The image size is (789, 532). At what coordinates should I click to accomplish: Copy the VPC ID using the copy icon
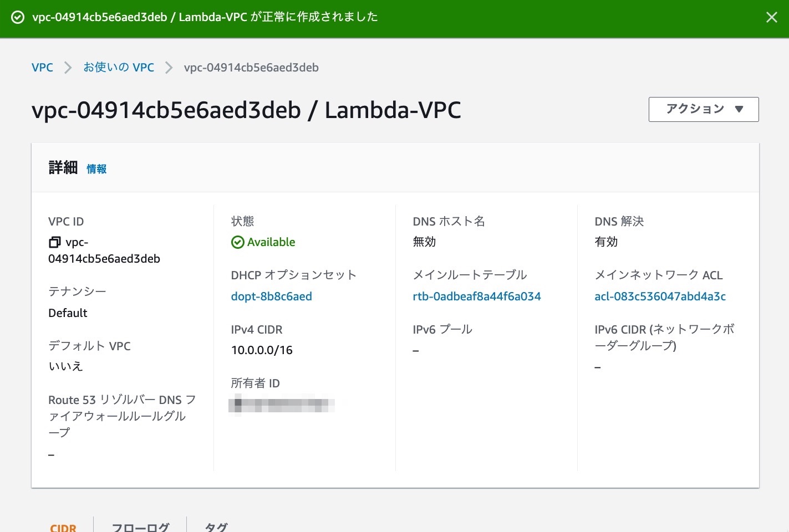point(54,242)
